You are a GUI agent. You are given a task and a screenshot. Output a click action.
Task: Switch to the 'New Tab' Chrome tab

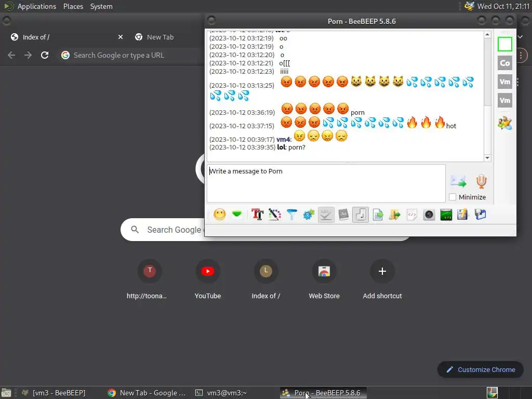point(160,37)
